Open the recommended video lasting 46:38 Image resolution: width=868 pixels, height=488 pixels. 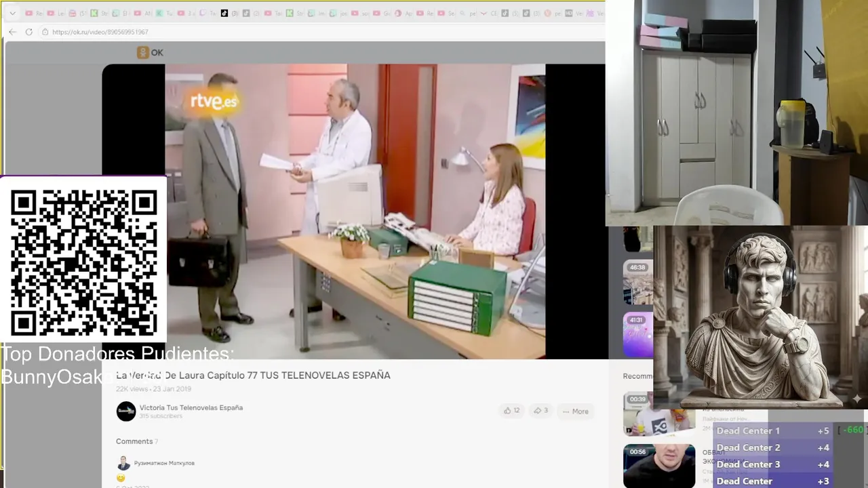click(x=638, y=282)
